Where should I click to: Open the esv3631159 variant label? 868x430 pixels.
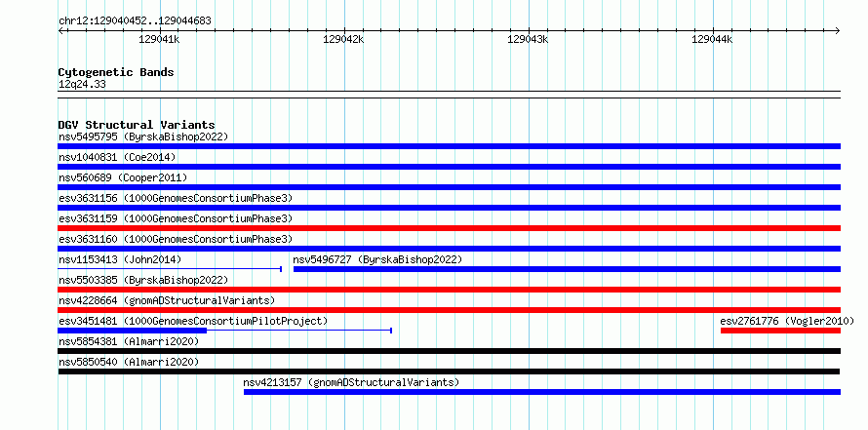click(x=176, y=218)
